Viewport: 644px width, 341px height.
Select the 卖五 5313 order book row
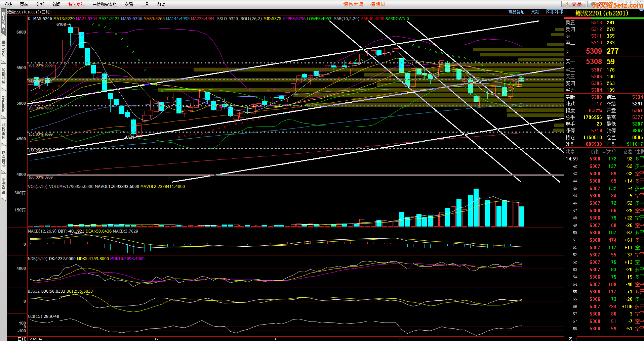(x=604, y=22)
